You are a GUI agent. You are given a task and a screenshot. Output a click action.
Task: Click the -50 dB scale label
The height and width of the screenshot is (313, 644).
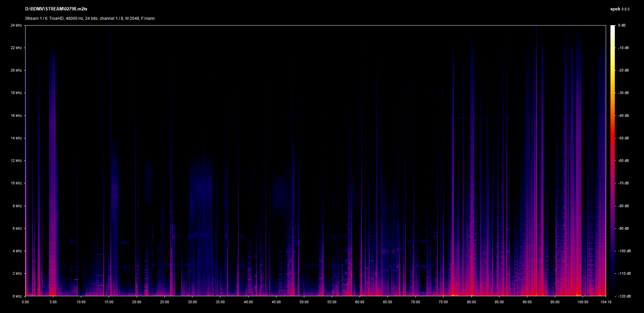click(x=624, y=138)
